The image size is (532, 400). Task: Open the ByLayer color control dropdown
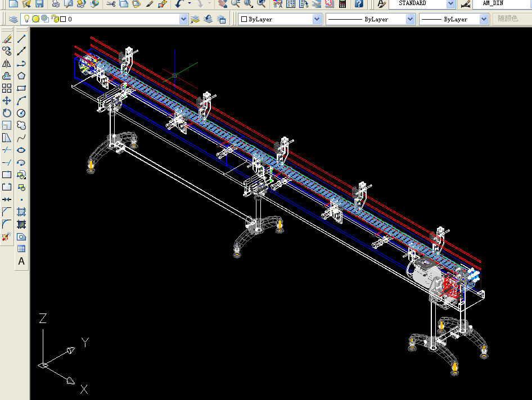coord(317,19)
